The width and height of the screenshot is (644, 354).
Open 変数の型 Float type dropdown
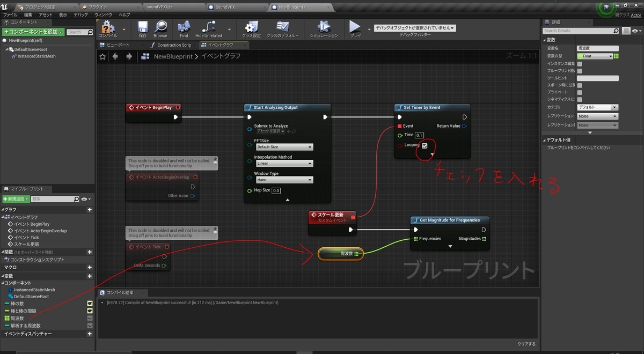[595, 56]
